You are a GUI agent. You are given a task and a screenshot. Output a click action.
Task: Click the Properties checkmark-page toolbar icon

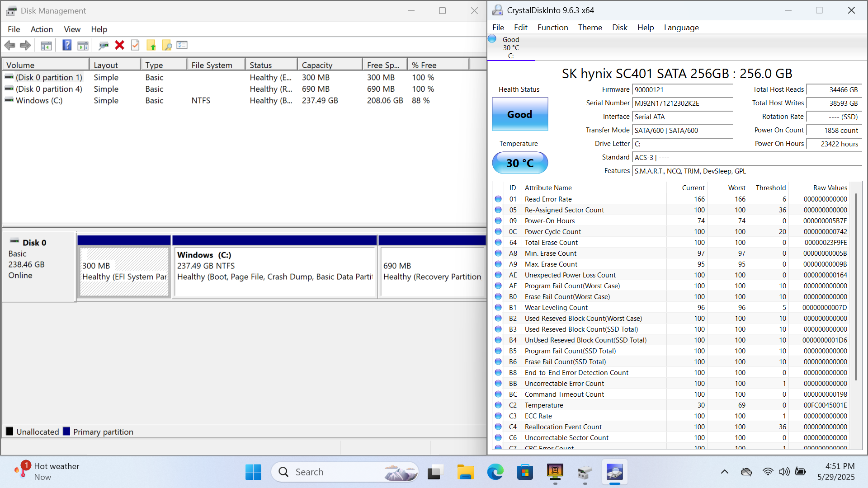click(135, 45)
